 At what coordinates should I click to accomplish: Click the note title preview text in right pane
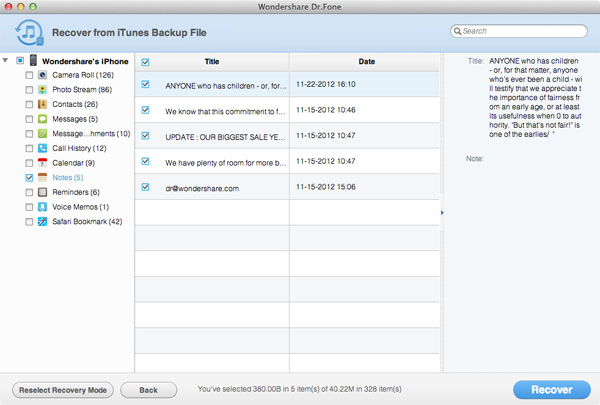click(535, 98)
